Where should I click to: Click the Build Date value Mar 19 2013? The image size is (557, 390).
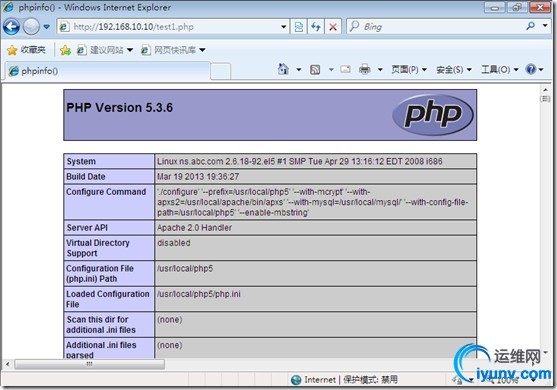point(198,177)
